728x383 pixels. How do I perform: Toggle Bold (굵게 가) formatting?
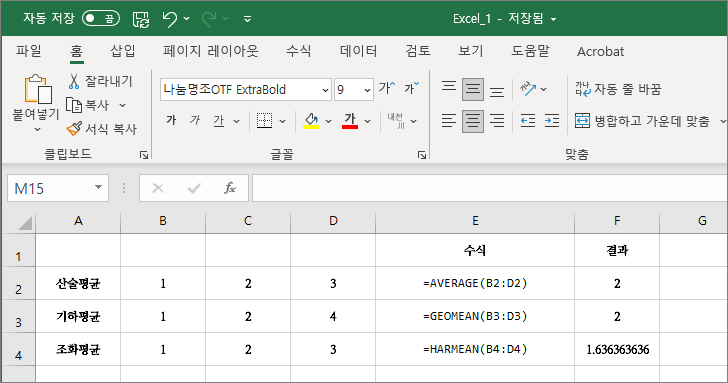pos(171,121)
